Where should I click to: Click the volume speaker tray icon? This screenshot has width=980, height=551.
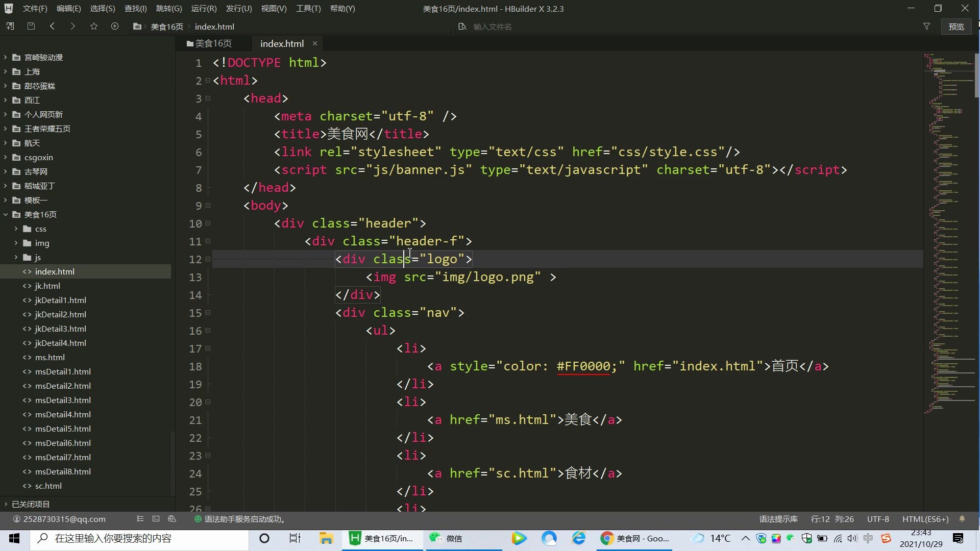852,538
